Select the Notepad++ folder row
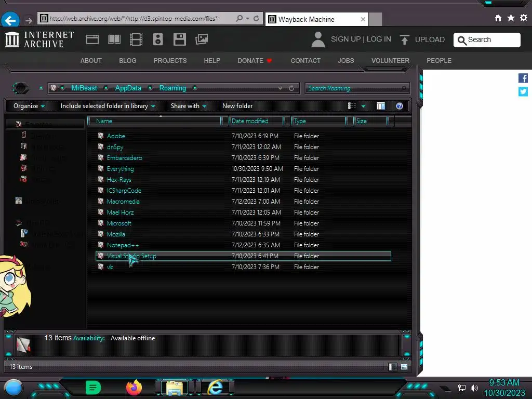Image resolution: width=532 pixels, height=399 pixels. point(243,245)
